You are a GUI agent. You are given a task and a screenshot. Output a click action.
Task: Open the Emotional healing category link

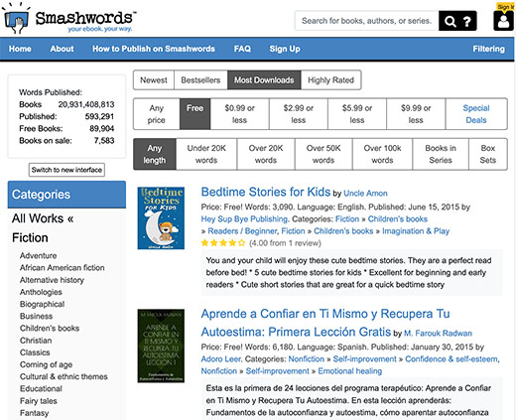click(x=350, y=371)
